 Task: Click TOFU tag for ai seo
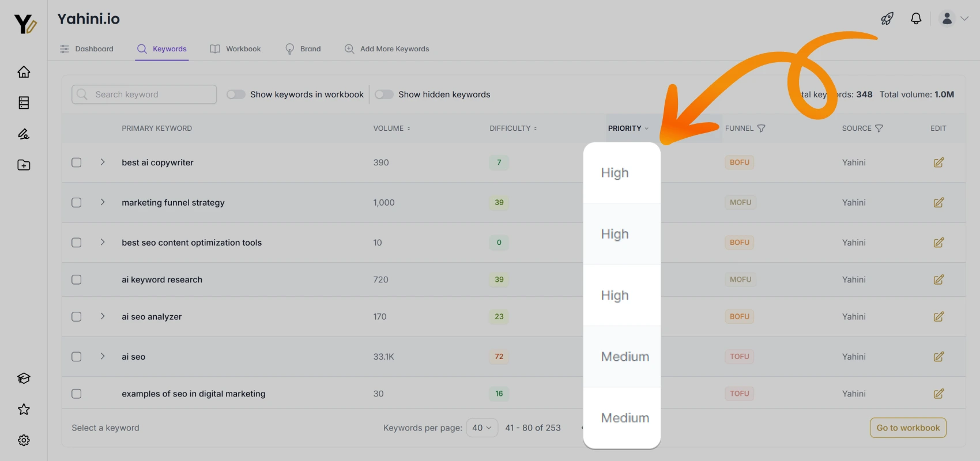coord(740,357)
